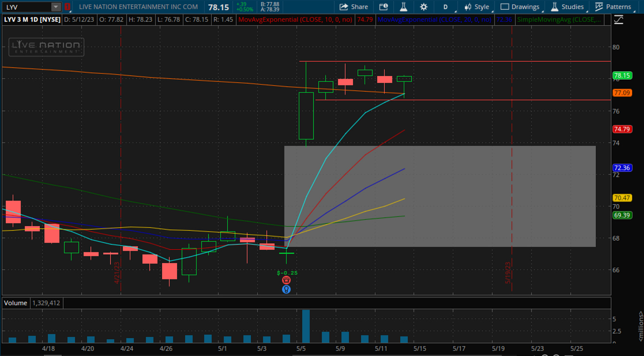Click the Drawings rectangle icon

click(504, 7)
